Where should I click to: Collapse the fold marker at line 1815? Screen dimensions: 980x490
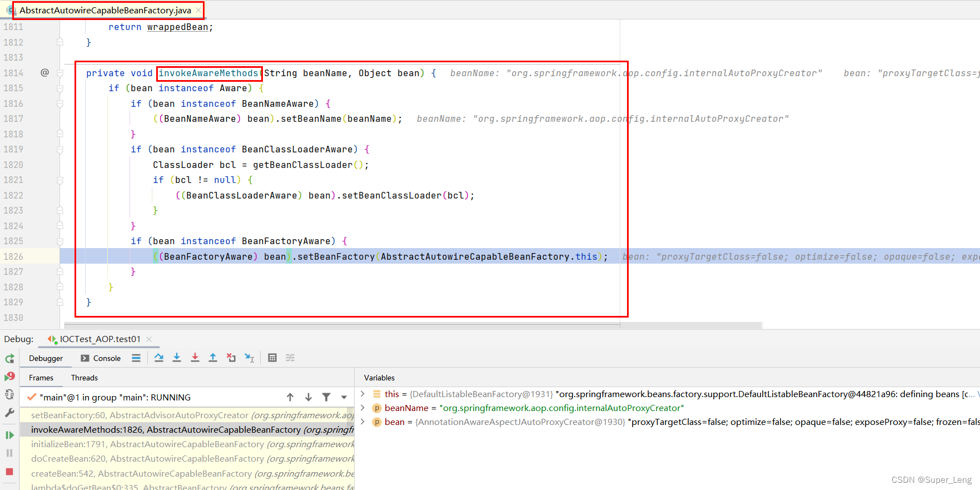click(60, 88)
